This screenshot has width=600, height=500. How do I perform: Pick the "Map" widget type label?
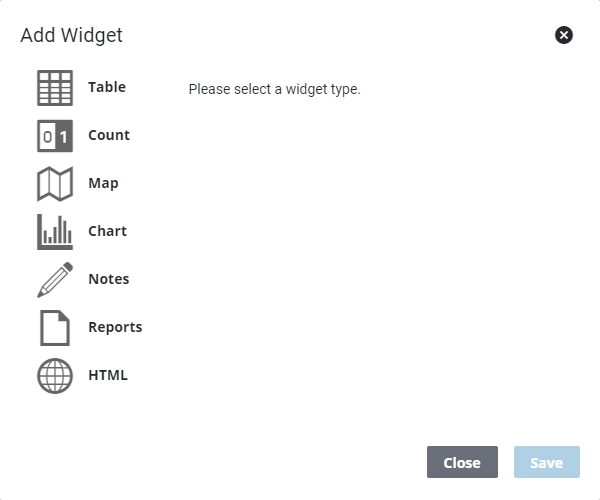click(103, 183)
